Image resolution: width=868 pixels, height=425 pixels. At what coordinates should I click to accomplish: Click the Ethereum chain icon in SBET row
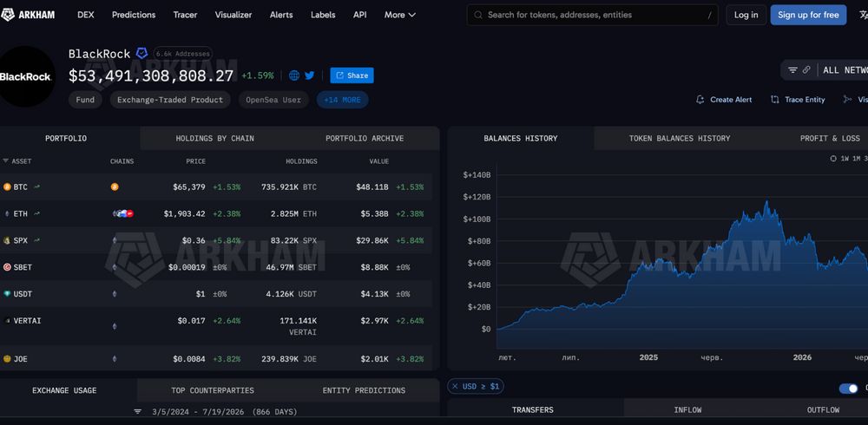pyautogui.click(x=115, y=267)
